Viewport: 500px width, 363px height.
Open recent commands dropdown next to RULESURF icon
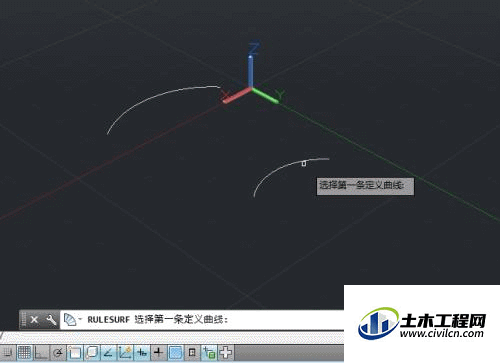coord(80,319)
